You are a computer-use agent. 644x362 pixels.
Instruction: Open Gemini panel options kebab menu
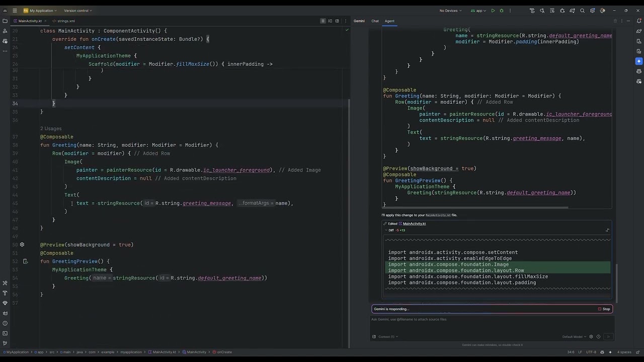tap(622, 21)
